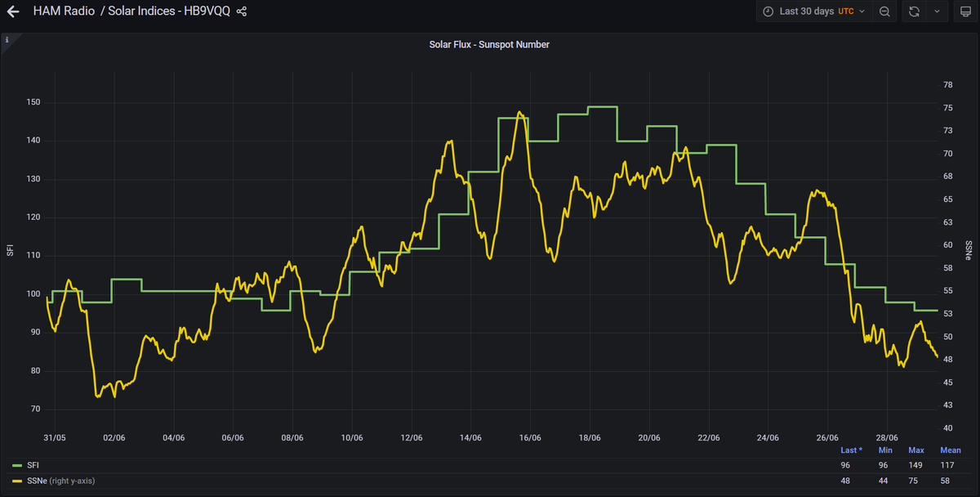This screenshot has height=497, width=980.
Task: Go back using the left arrow icon
Action: click(13, 12)
